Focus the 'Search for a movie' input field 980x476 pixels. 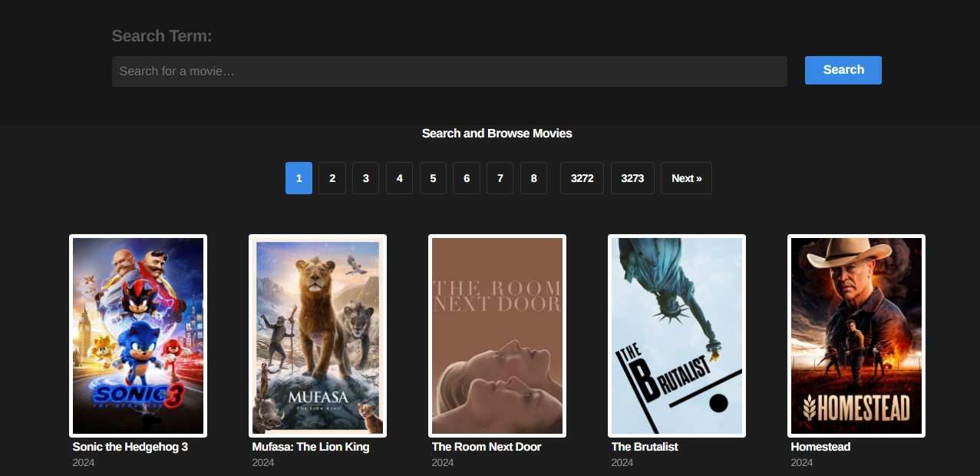click(x=449, y=71)
